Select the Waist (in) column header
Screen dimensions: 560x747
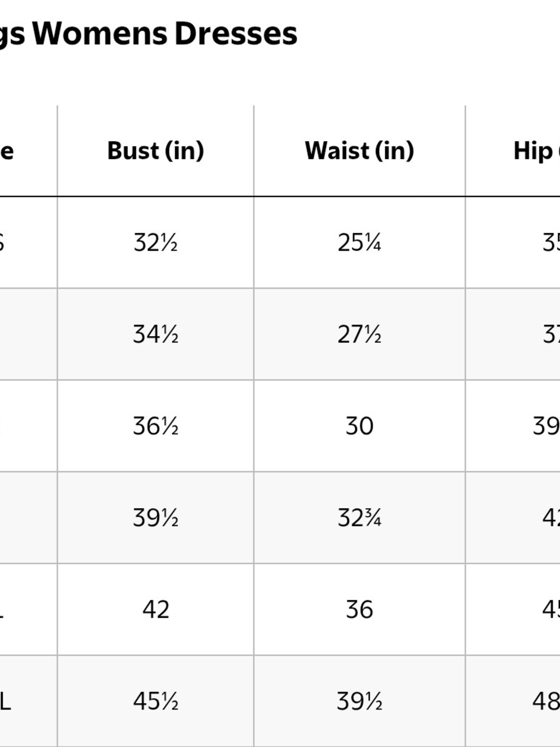tap(359, 151)
